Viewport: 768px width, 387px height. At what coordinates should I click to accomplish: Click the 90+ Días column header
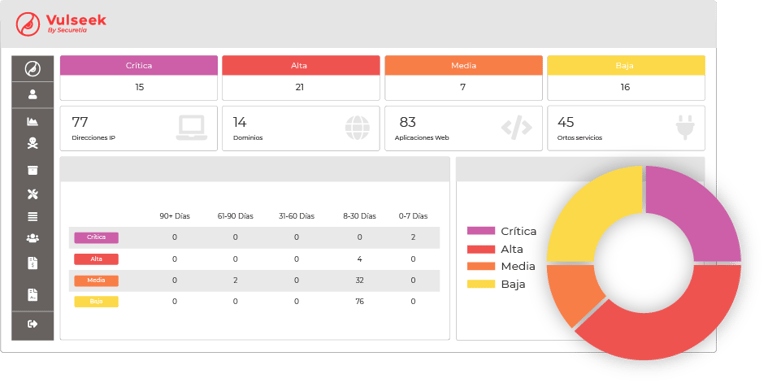tap(174, 216)
